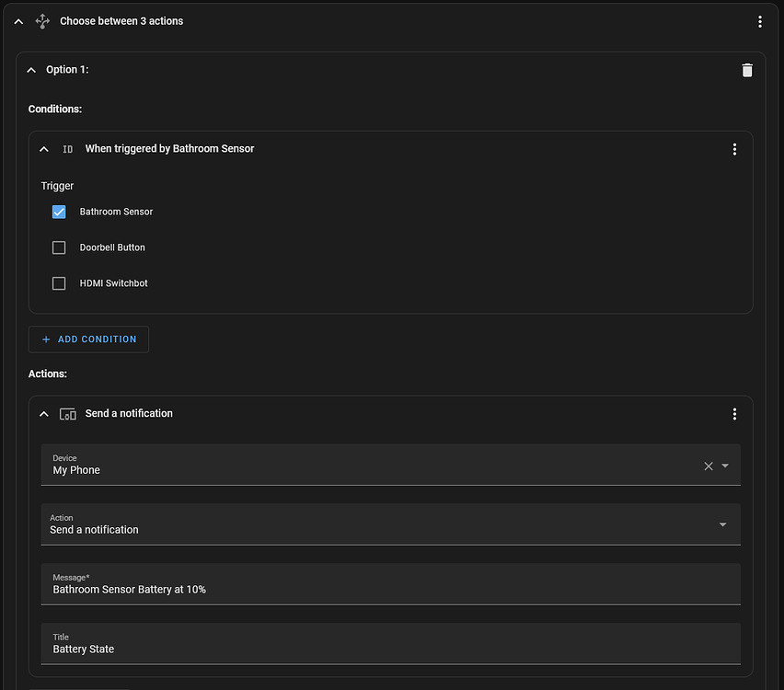Viewport: 784px width, 690px height.
Task: Click the Add Condition button
Action: pos(88,339)
